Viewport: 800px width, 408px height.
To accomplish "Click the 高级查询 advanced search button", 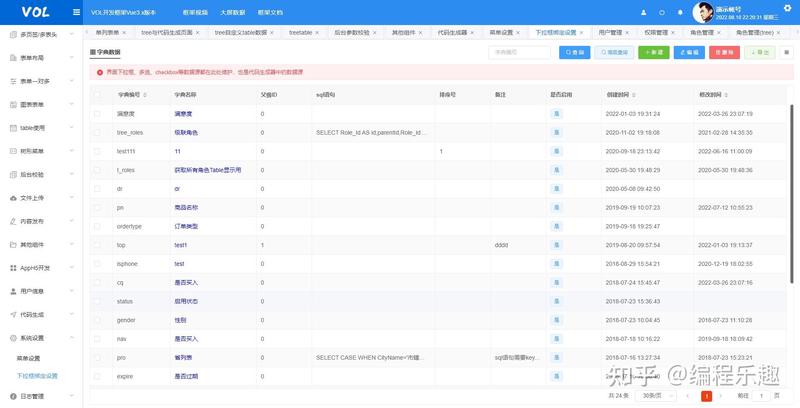I will click(614, 53).
